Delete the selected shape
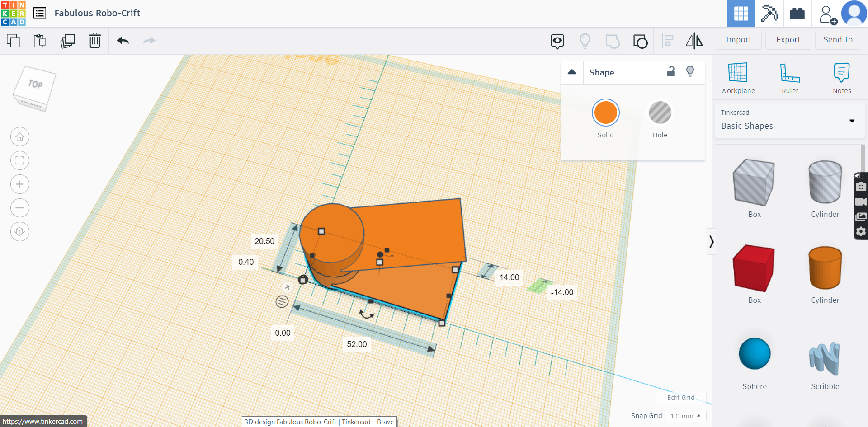Image resolution: width=868 pixels, height=427 pixels. click(x=95, y=41)
